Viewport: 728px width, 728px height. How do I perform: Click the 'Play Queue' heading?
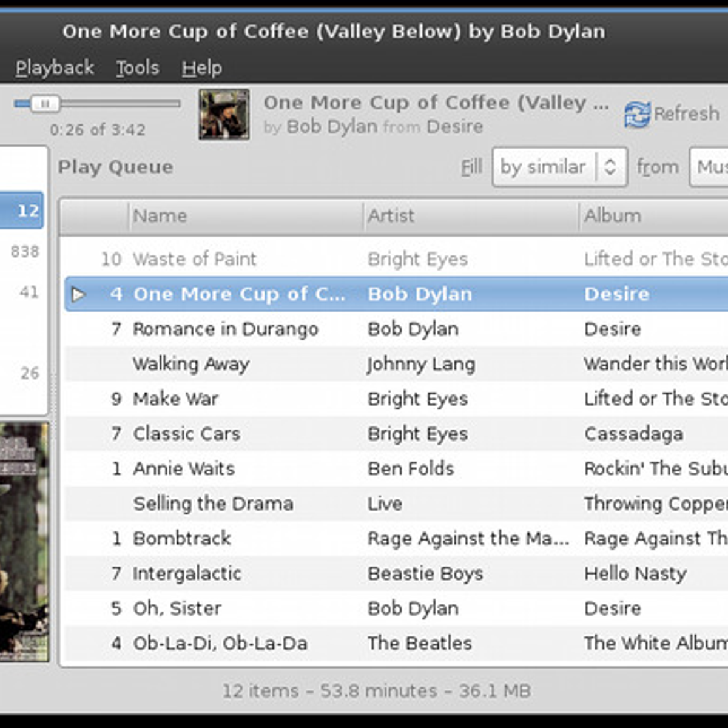(115, 167)
